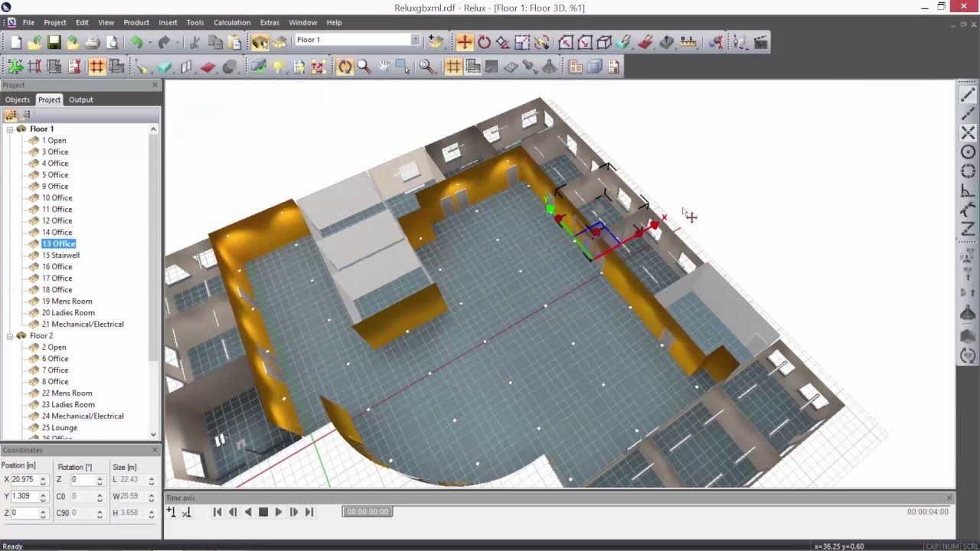Select the Move tool with orange arrows

tap(465, 42)
